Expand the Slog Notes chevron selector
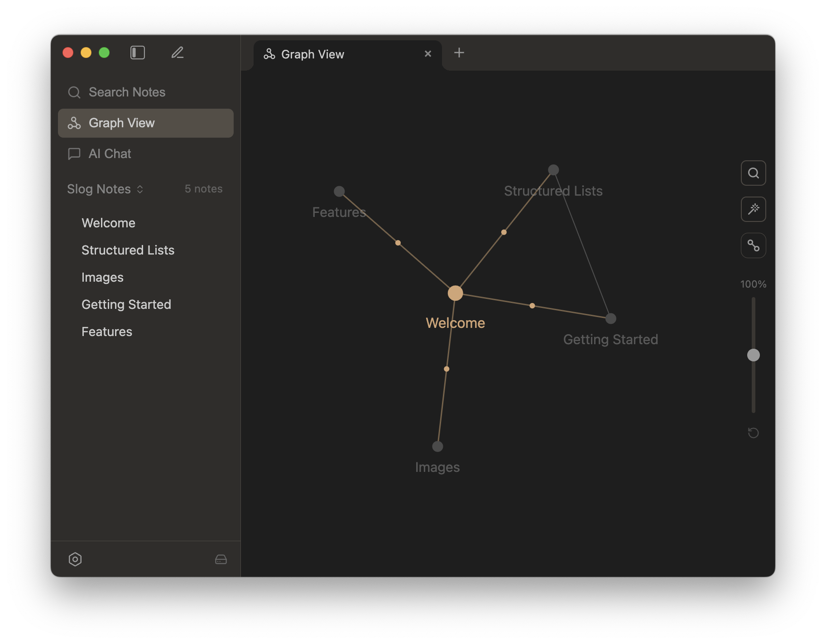 [x=140, y=189]
